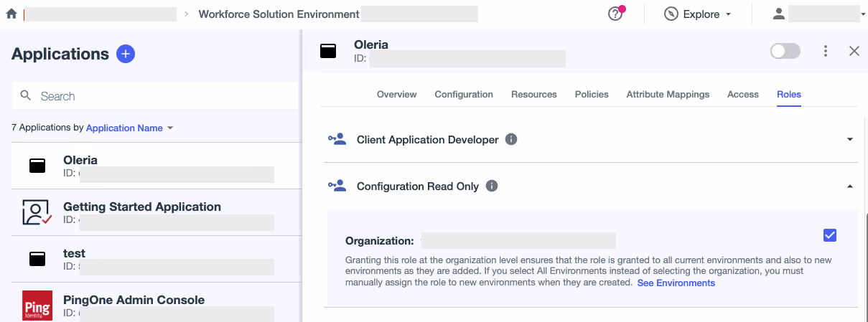The height and width of the screenshot is (322, 868).
Task: Collapse the Configuration Read Only role
Action: click(850, 186)
